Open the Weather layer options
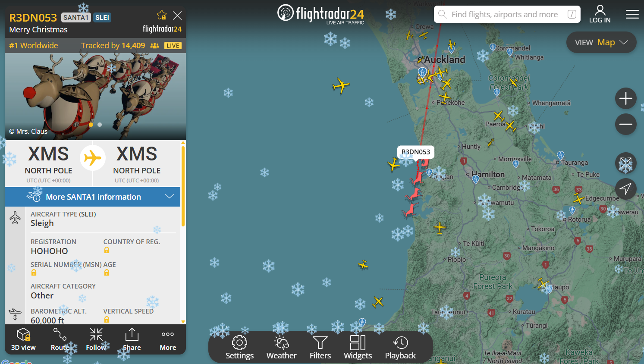Viewport: 644px width, 364px height. click(281, 347)
